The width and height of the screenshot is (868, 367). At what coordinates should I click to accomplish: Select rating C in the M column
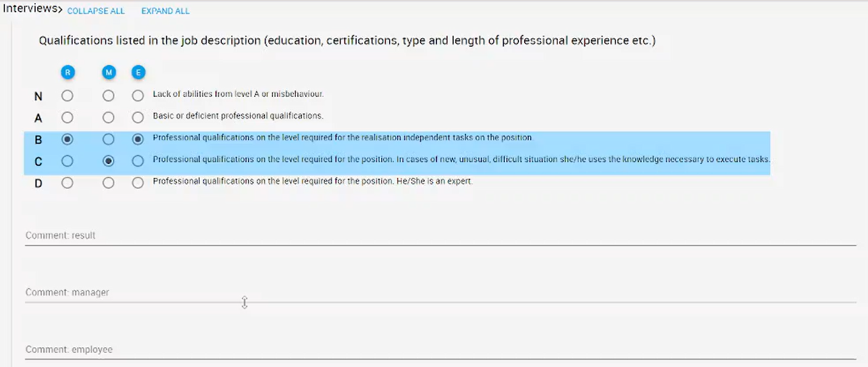coord(108,160)
